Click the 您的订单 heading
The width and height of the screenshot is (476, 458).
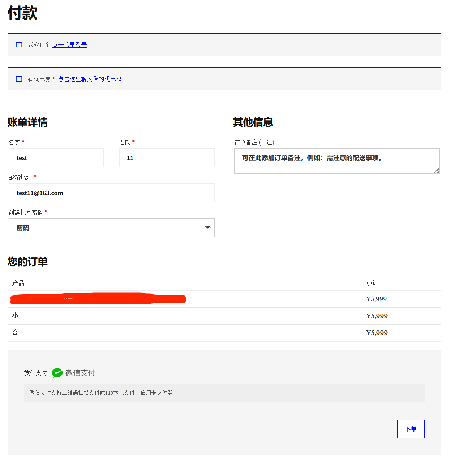(27, 262)
